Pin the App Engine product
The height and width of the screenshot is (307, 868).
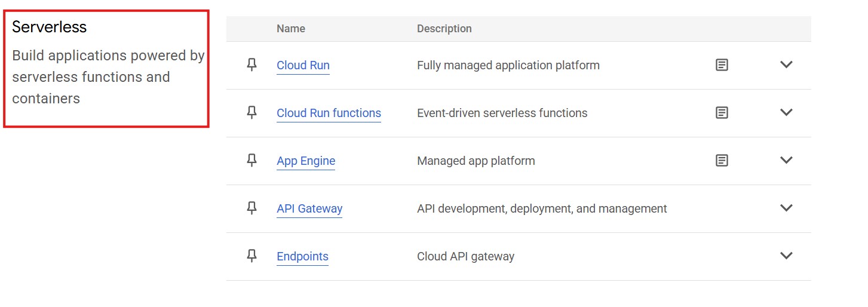point(251,161)
